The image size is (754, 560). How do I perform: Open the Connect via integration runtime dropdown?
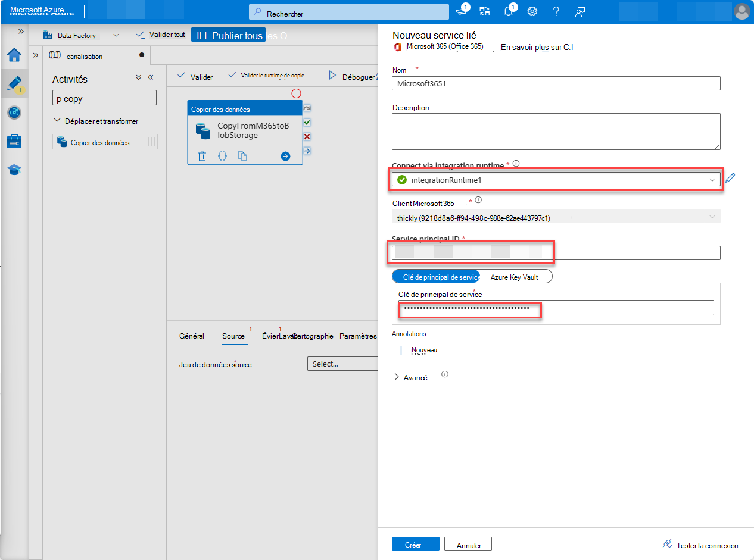[712, 179]
